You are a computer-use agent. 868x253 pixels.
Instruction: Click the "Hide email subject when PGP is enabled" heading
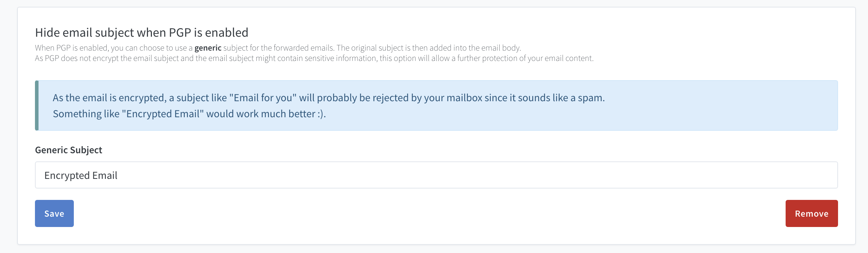point(142,32)
